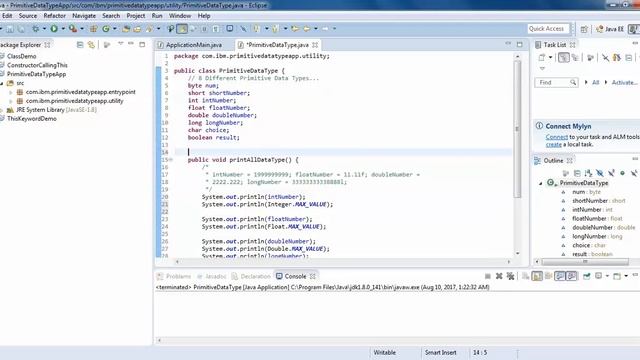
Task: Open the Window menu
Action: [x=180, y=16]
